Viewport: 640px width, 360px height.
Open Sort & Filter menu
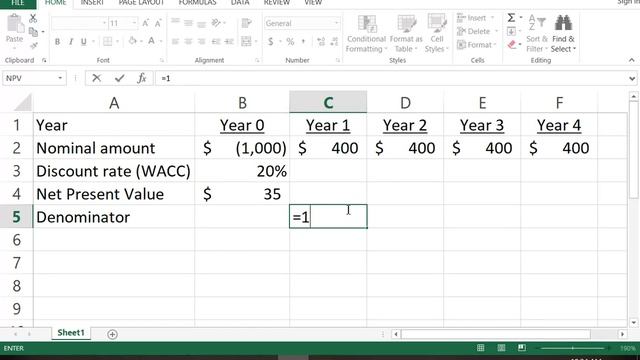point(537,34)
